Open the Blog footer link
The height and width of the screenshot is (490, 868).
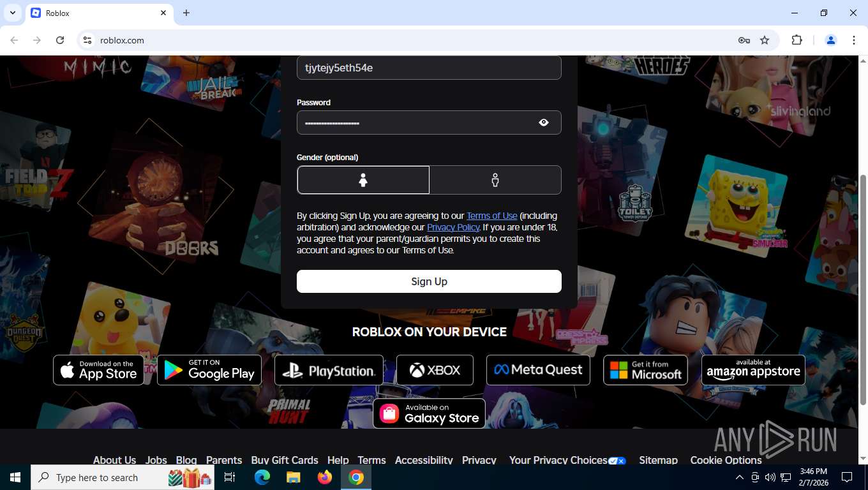pos(186,459)
